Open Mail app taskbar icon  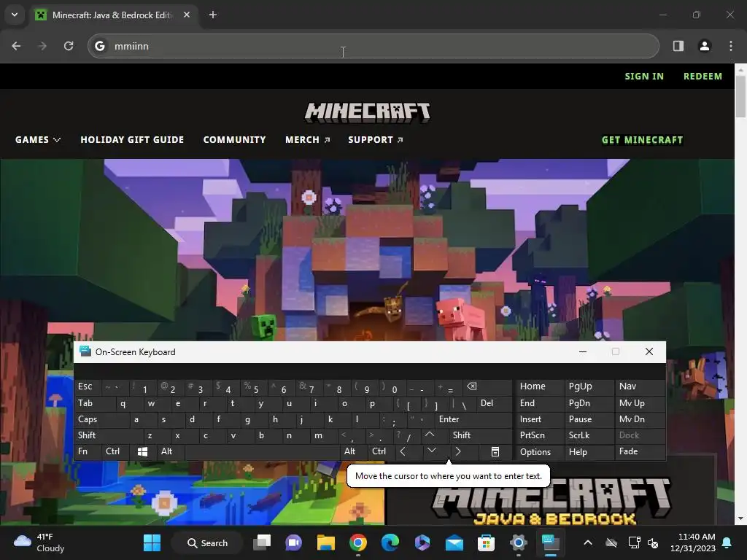click(454, 542)
